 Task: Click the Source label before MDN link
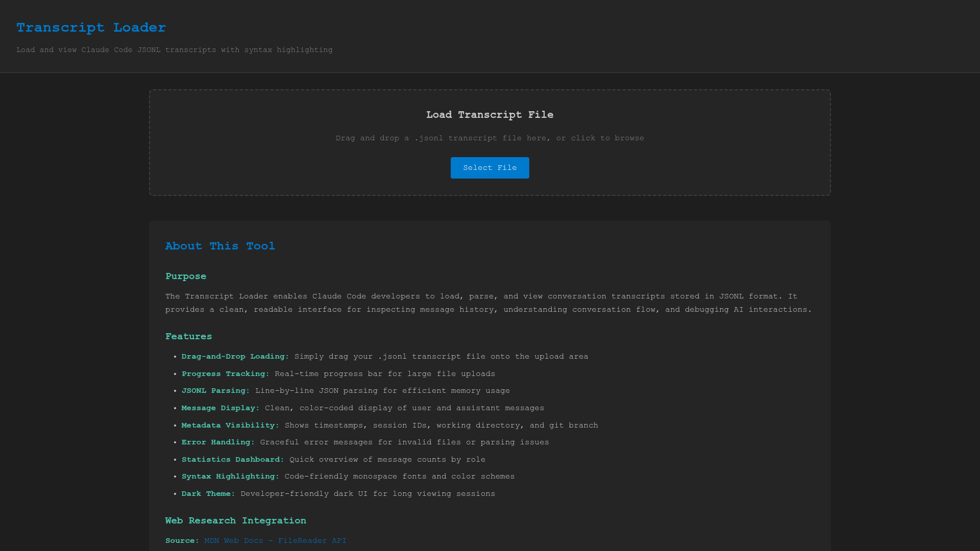tap(182, 540)
